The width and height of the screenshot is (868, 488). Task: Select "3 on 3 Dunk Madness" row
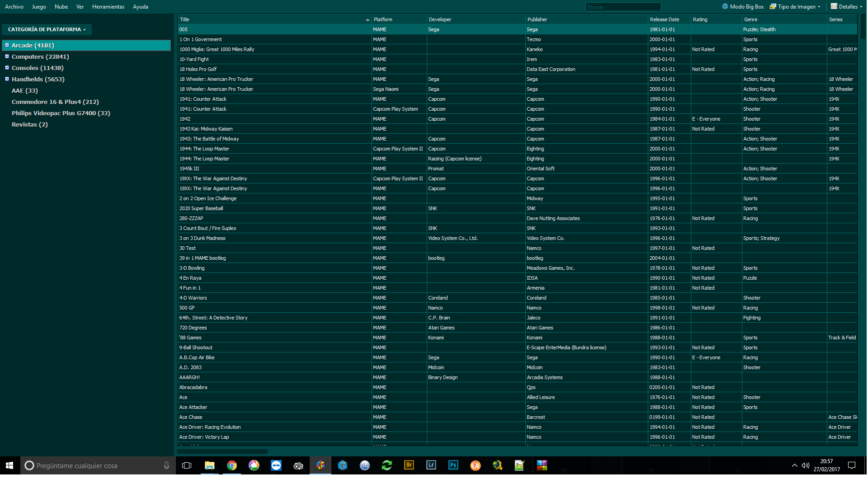pos(518,238)
